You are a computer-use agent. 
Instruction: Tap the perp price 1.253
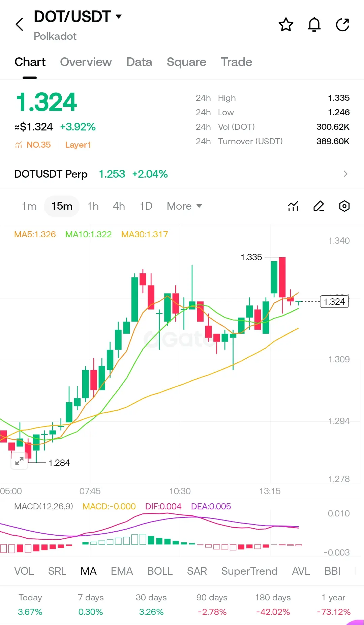(112, 174)
